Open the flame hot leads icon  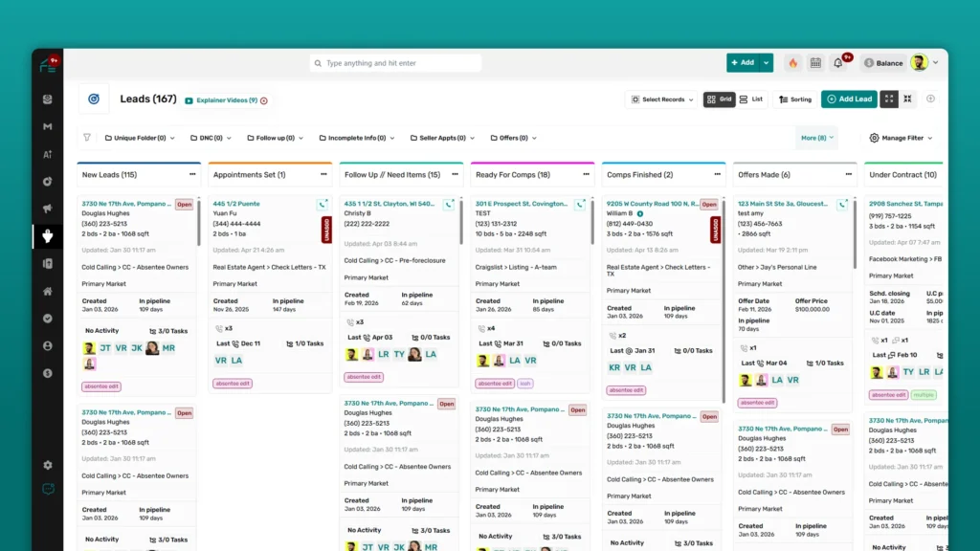(x=792, y=63)
